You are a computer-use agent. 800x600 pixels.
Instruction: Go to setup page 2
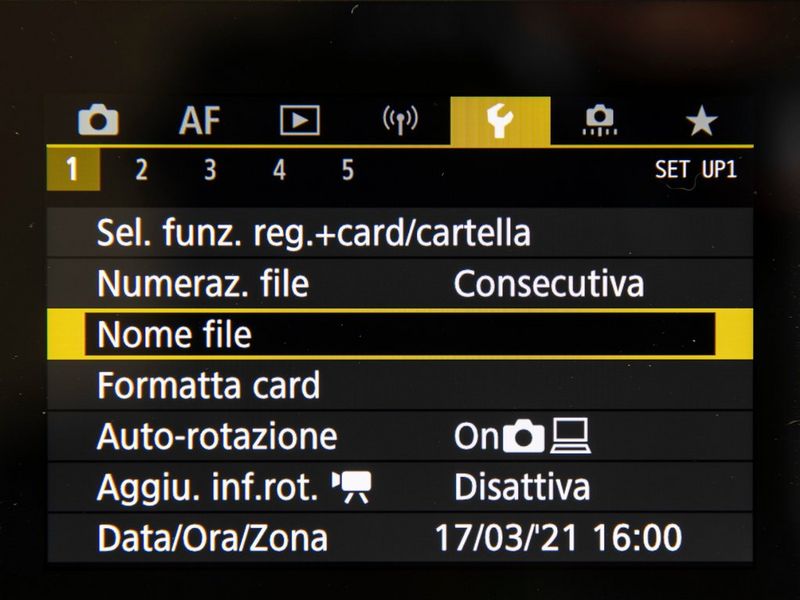141,170
